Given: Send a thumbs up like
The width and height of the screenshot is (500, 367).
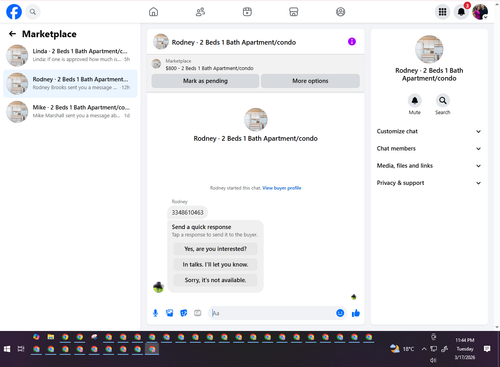Looking at the screenshot, I should 356,313.
